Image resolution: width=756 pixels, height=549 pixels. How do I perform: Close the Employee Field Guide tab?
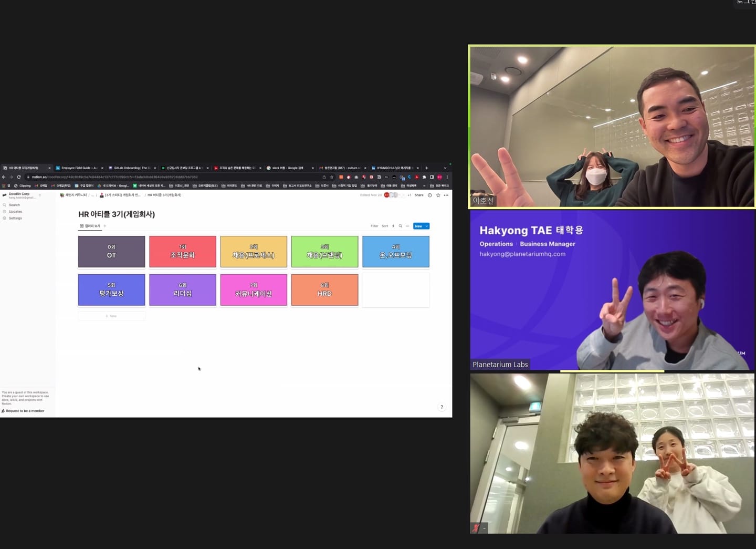click(x=102, y=168)
